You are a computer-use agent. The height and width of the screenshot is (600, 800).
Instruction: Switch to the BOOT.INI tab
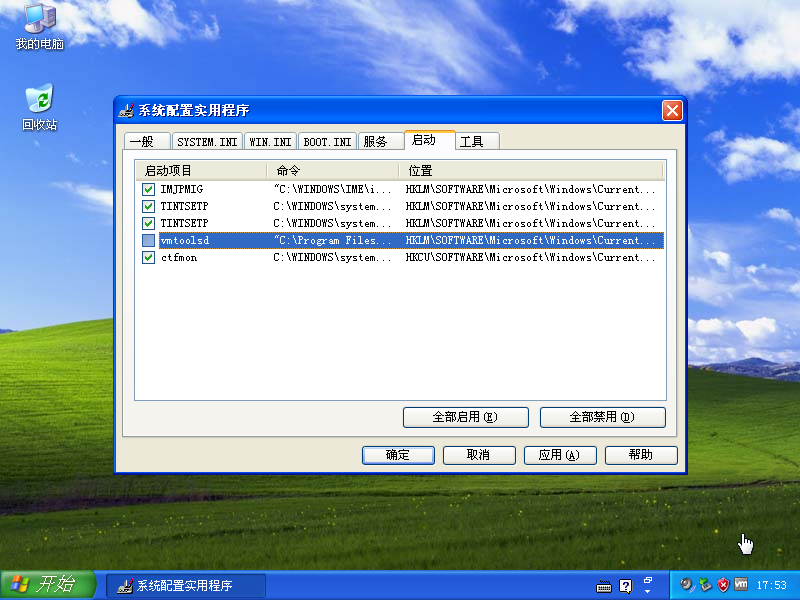(327, 142)
